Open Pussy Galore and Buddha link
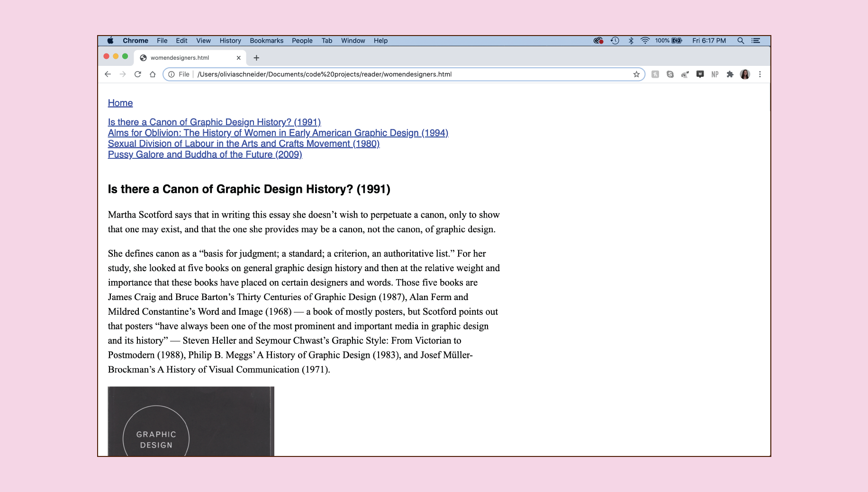Screen dimensions: 868x492 pyautogui.click(x=205, y=155)
